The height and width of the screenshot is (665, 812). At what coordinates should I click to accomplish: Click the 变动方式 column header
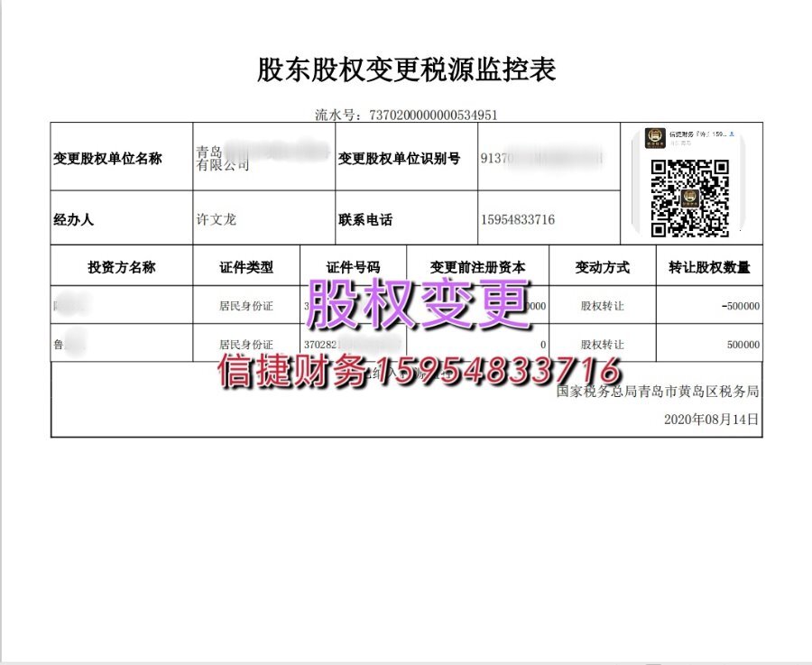coord(602,267)
